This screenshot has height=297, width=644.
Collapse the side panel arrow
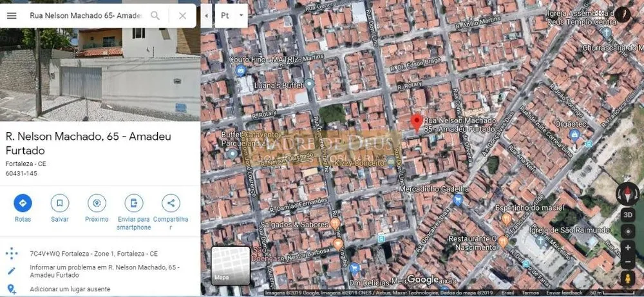click(x=206, y=15)
